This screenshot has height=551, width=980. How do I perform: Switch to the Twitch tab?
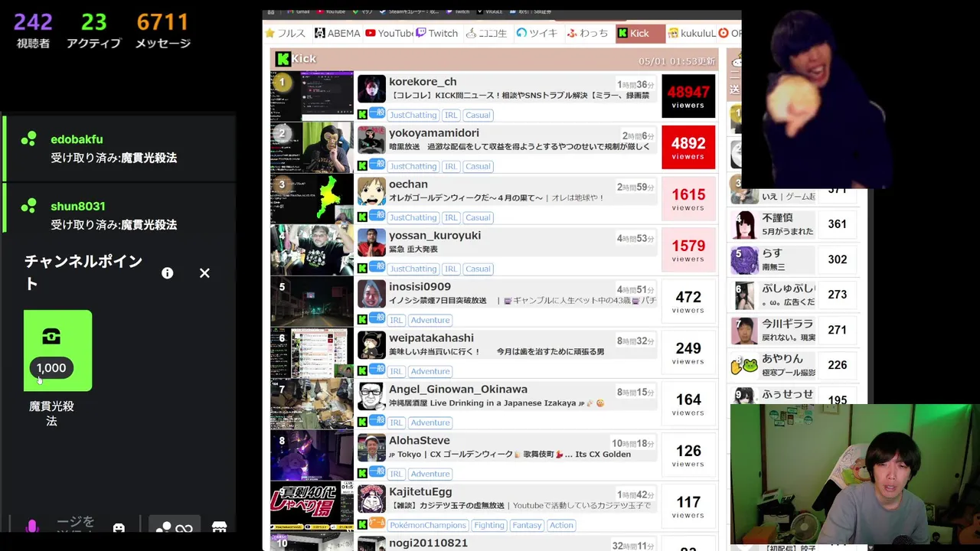(x=437, y=33)
